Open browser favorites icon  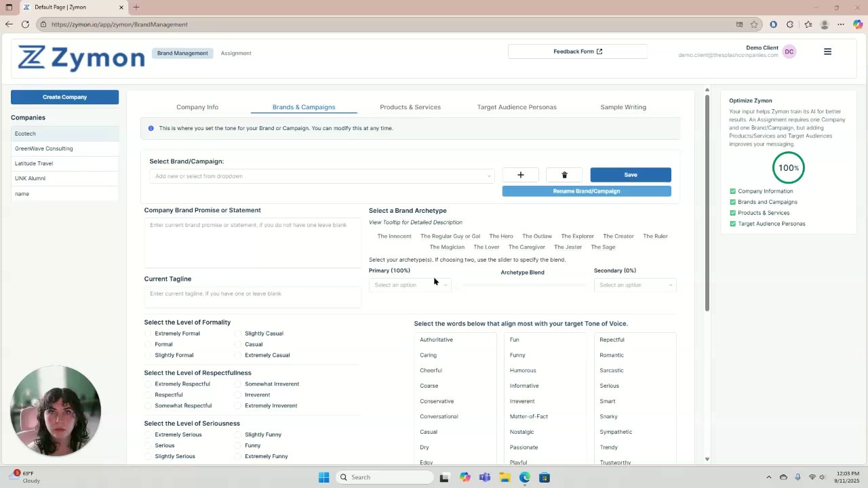click(x=808, y=24)
